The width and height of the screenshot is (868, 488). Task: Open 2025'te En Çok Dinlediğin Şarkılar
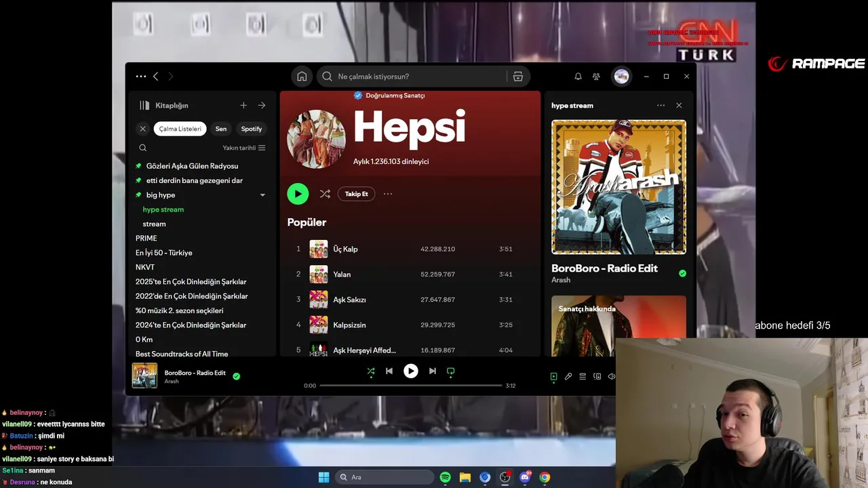coord(191,282)
